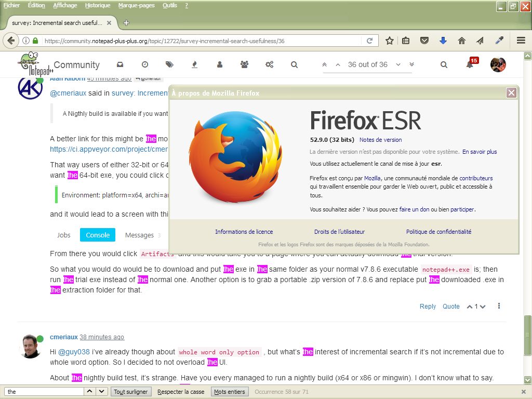The image size is (532, 399).
Task: Click 'En savoir plus' link in About dialog
Action: [480, 152]
